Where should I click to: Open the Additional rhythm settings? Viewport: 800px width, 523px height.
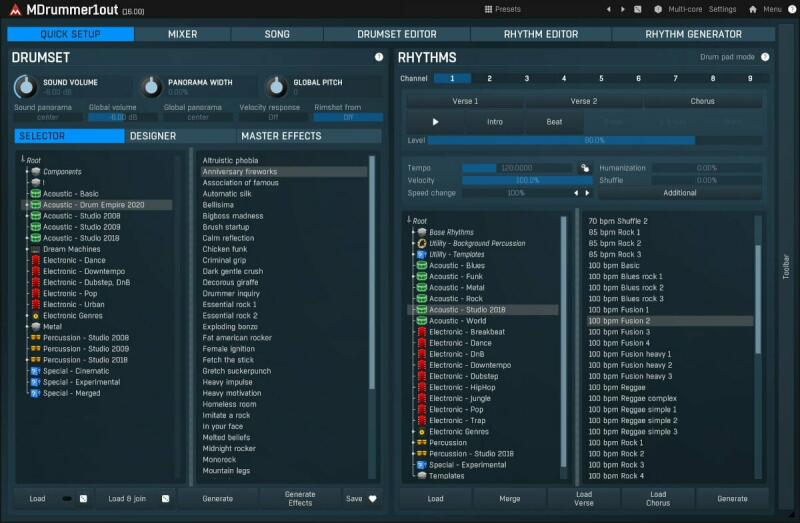(x=680, y=193)
